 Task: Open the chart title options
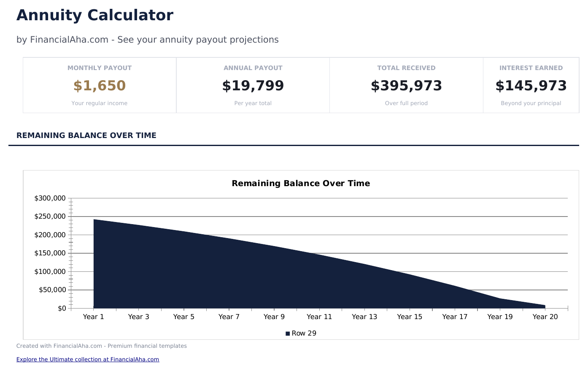coord(300,183)
